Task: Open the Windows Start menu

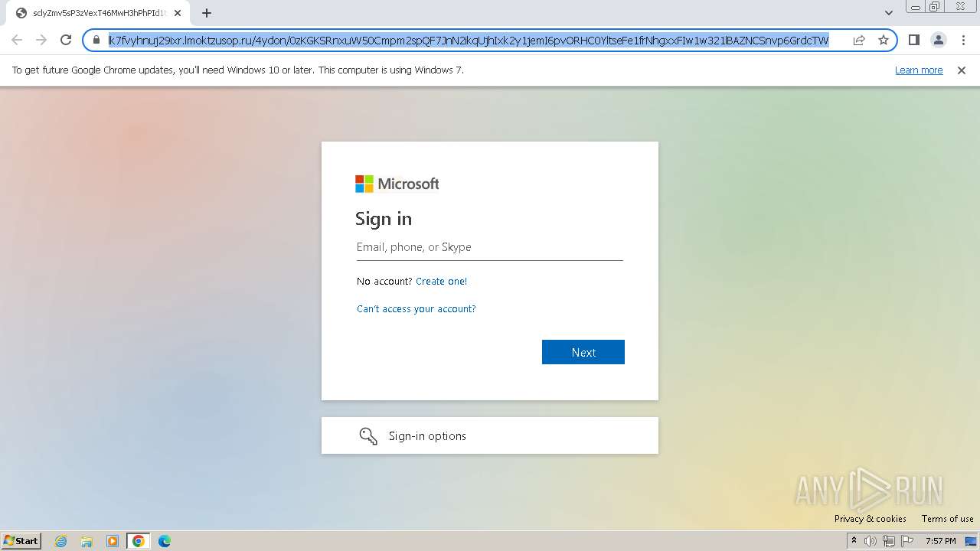Action: click(21, 540)
